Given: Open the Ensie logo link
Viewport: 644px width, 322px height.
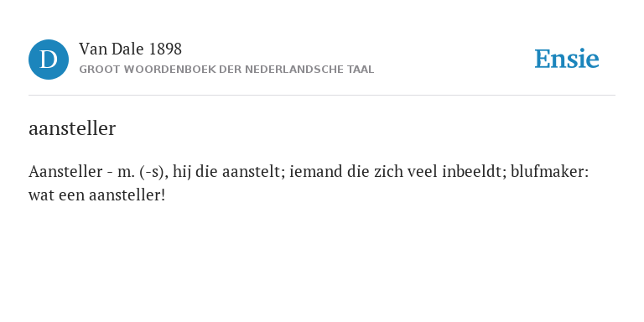Looking at the screenshot, I should pos(566,59).
